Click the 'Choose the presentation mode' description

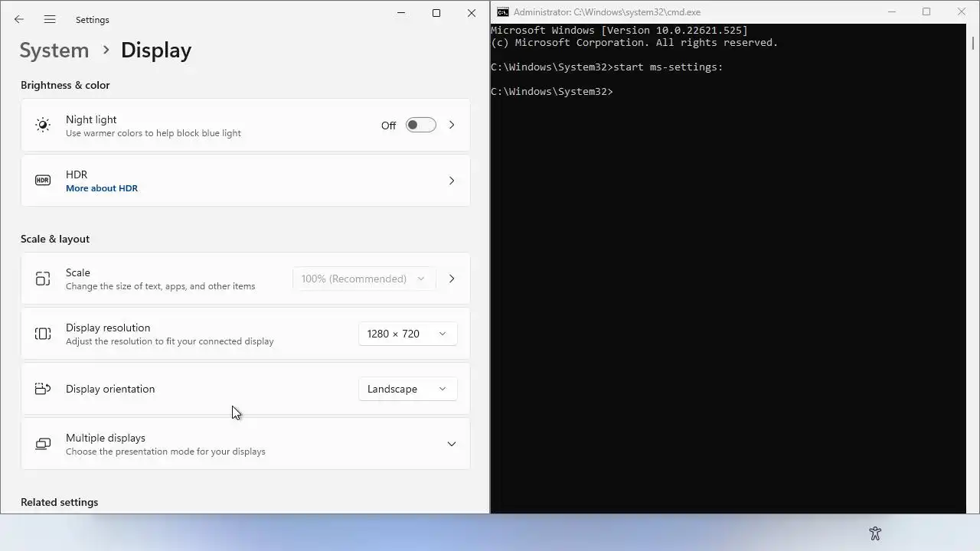[x=165, y=452]
